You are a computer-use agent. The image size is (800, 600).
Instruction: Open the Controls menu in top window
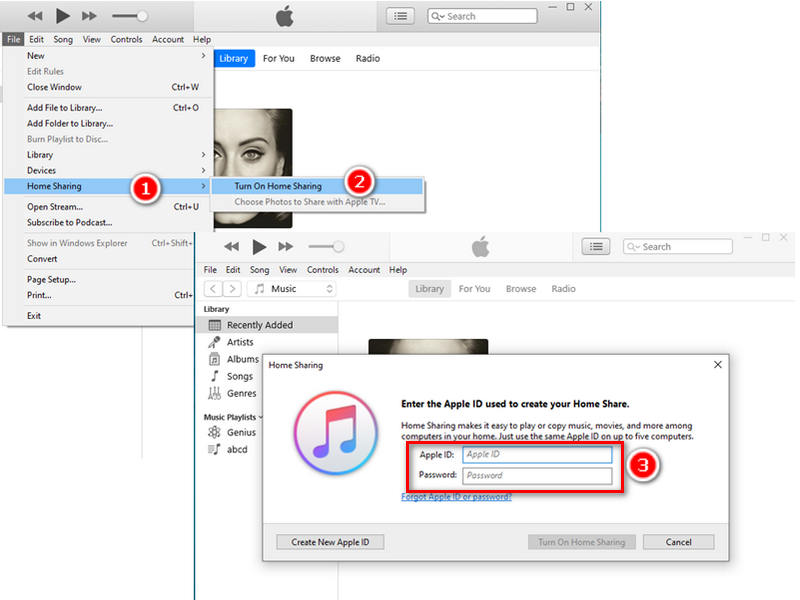(x=127, y=39)
